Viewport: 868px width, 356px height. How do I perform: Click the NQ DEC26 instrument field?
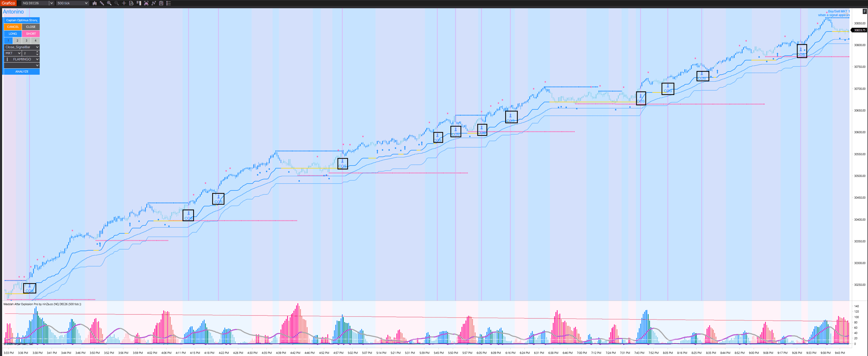[35, 3]
